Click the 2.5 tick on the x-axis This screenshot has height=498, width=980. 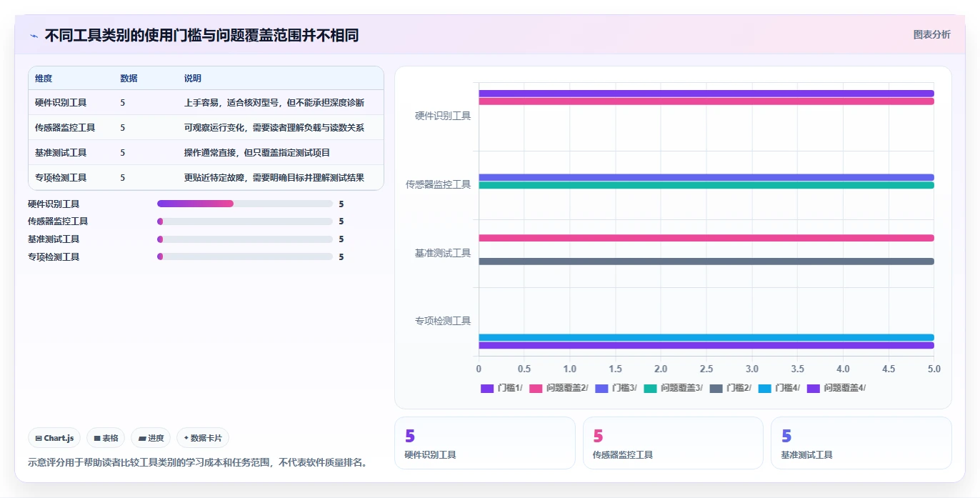tap(706, 369)
